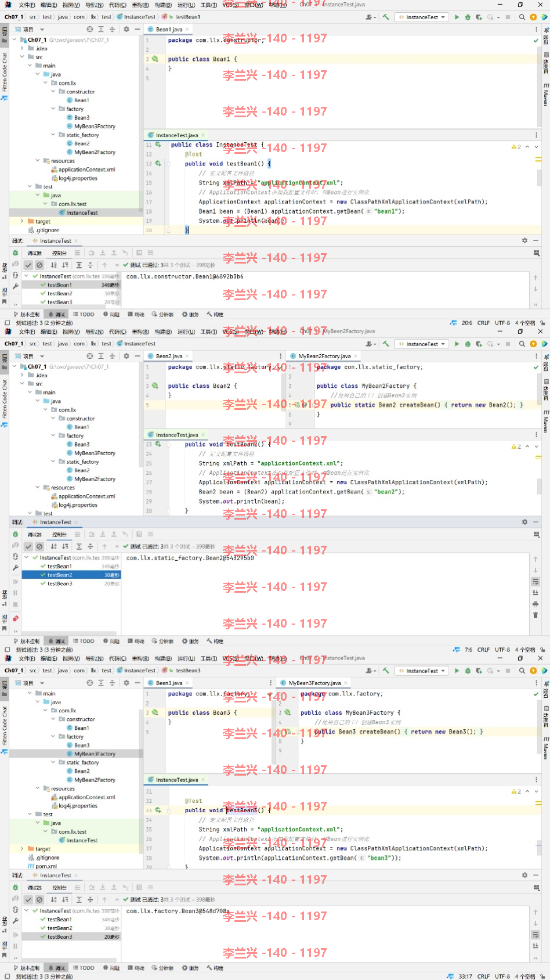The height and width of the screenshot is (980, 550).
Task: Select testBean3 result in bottom test tree
Action: (71, 936)
